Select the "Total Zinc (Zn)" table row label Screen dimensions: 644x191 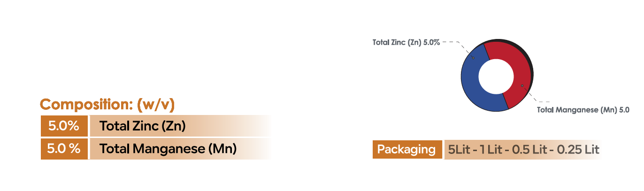pyautogui.click(x=143, y=126)
